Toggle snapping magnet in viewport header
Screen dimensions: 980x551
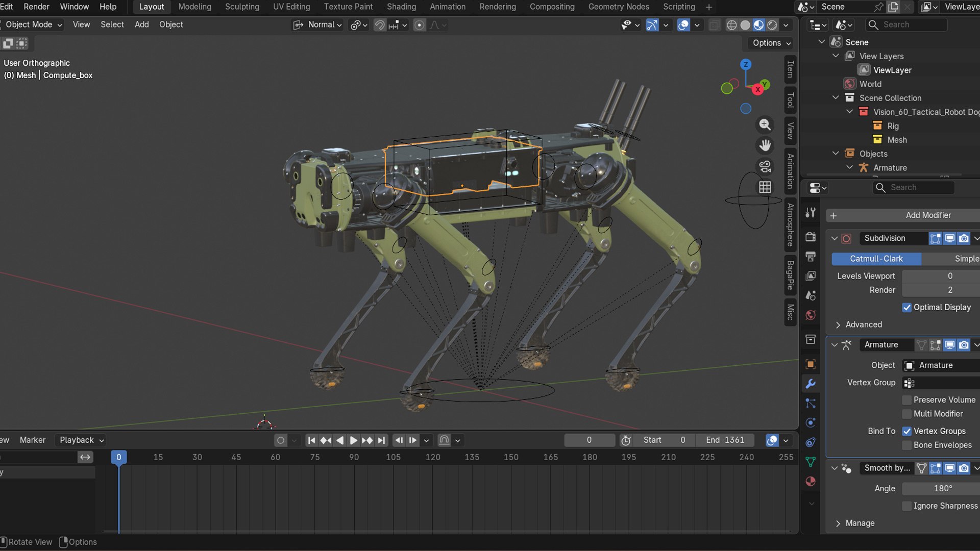[379, 25]
